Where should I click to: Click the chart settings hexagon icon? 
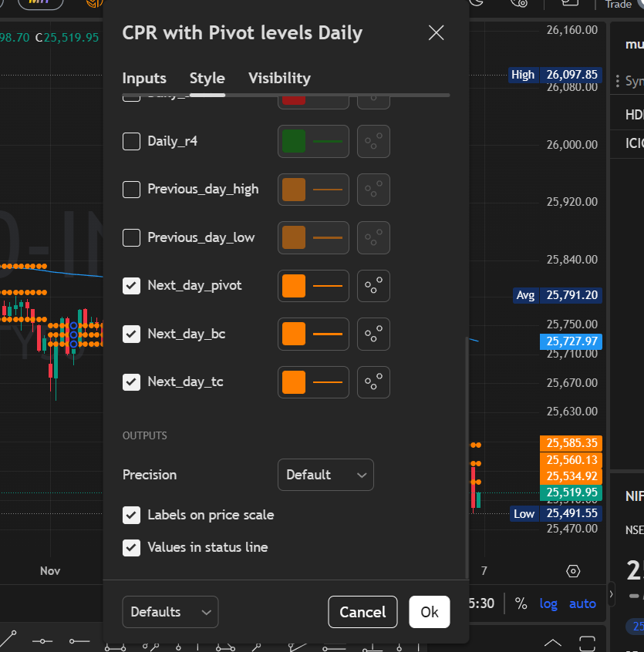click(x=573, y=571)
